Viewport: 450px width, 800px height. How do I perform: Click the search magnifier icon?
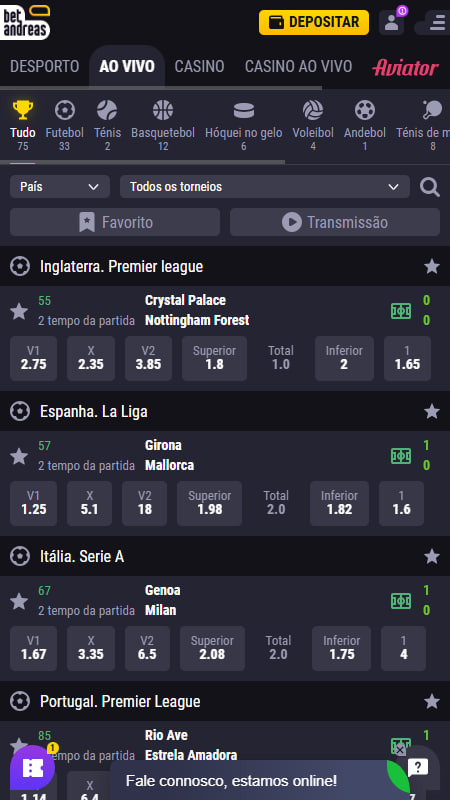click(x=430, y=187)
